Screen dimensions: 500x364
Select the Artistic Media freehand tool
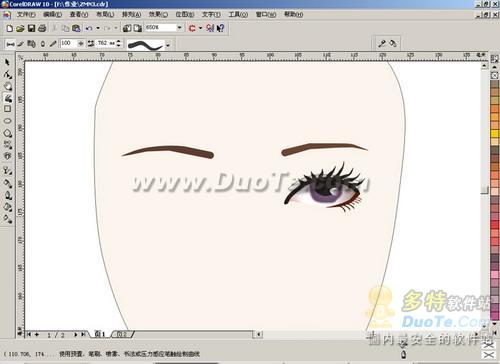(8, 98)
